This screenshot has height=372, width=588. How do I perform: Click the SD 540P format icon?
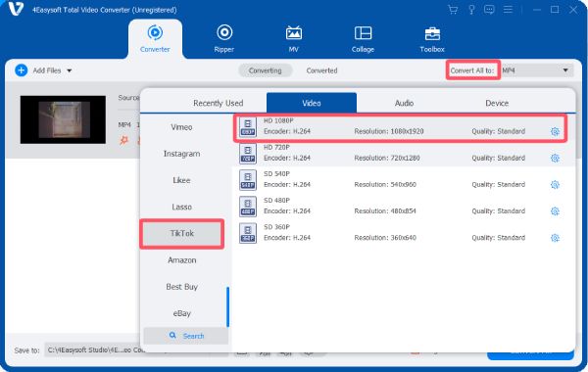click(x=248, y=180)
